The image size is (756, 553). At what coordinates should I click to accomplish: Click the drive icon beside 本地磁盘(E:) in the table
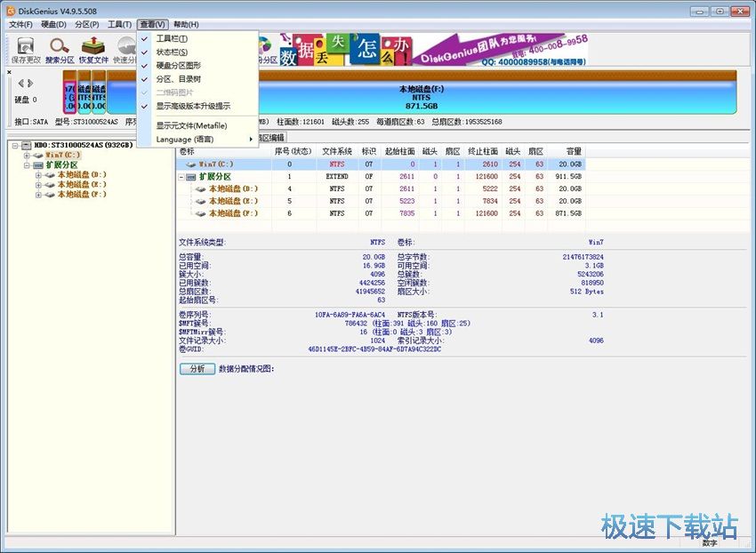pos(201,202)
